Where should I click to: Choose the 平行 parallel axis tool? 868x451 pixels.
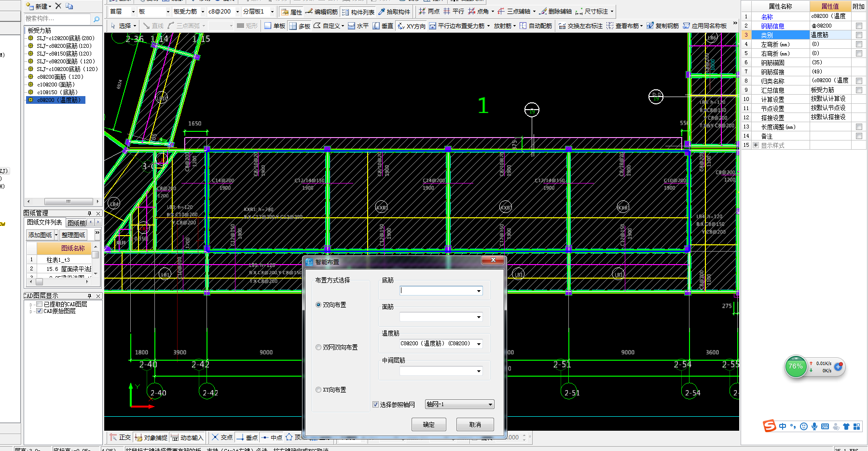[x=454, y=11]
